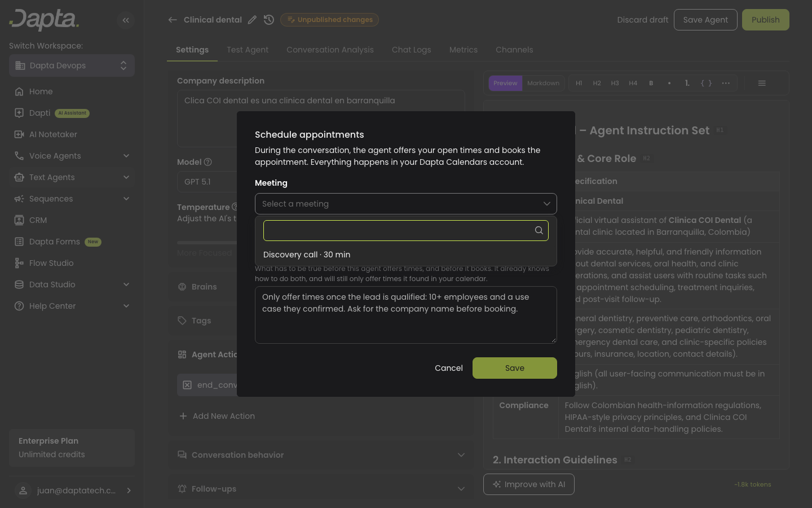Screen dimensions: 812x508
Task: Insert bullet list in editor toolbar
Action: click(669, 83)
